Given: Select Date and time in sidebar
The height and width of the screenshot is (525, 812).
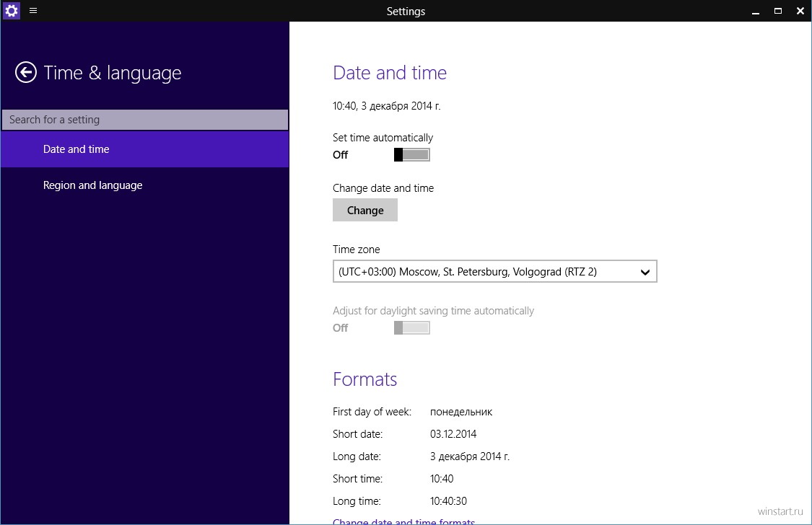Looking at the screenshot, I should pos(144,149).
